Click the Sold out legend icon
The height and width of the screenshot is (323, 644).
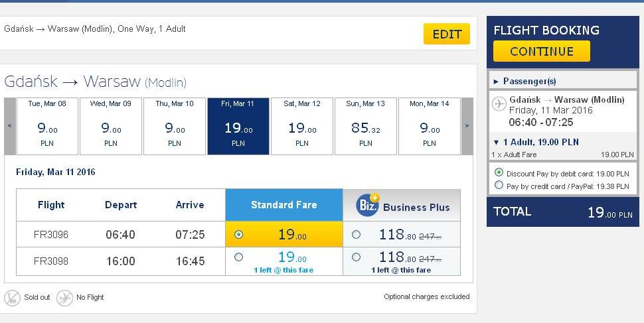(x=13, y=298)
